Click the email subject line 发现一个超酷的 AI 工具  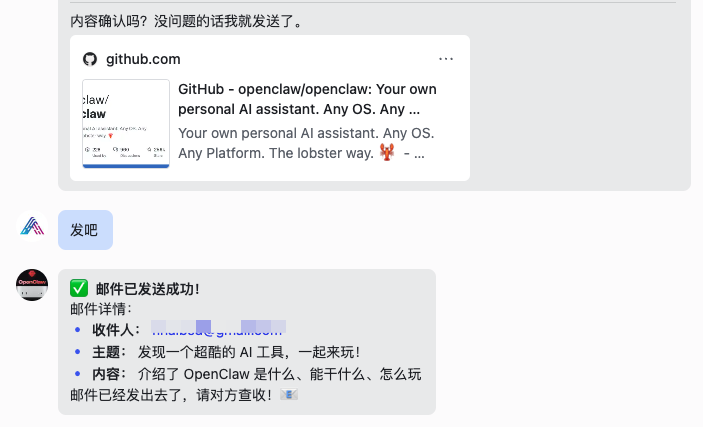(x=249, y=352)
